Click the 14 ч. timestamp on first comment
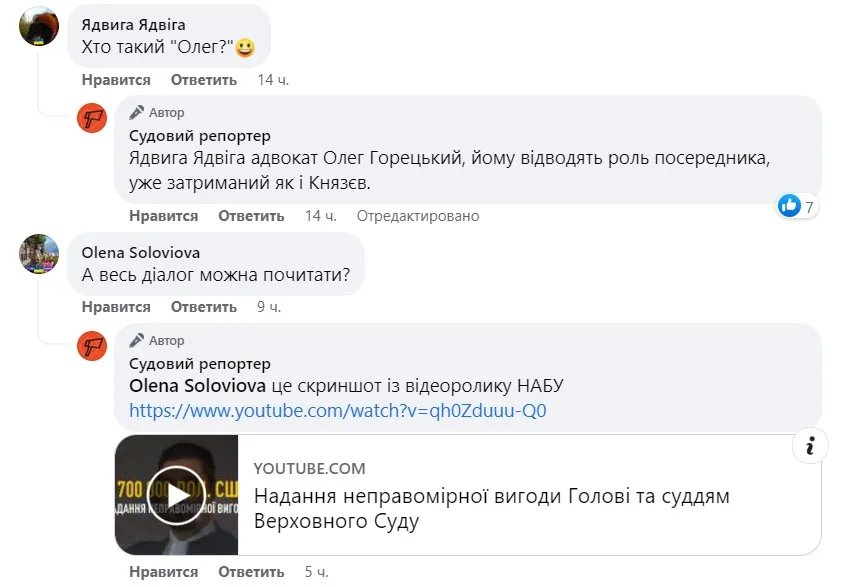 click(273, 80)
